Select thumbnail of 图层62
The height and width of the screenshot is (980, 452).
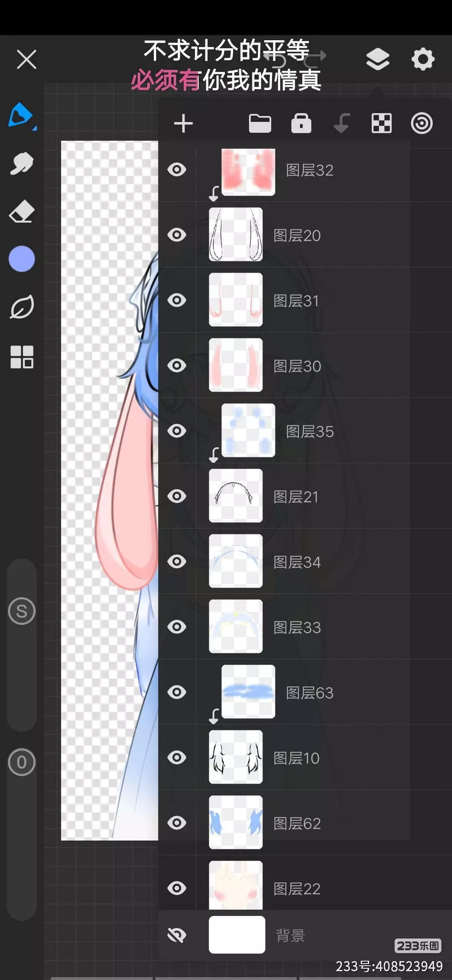(236, 823)
